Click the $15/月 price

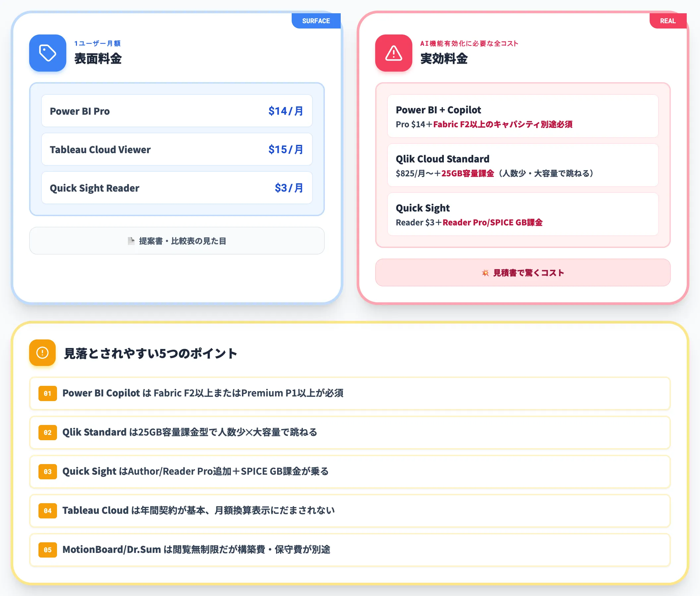coord(286,149)
